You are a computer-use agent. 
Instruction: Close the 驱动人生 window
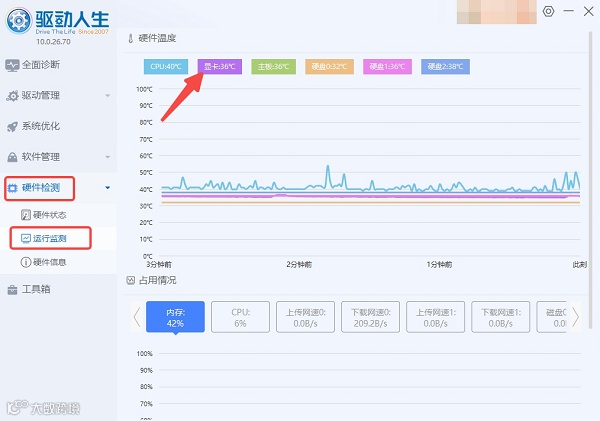pyautogui.click(x=589, y=11)
